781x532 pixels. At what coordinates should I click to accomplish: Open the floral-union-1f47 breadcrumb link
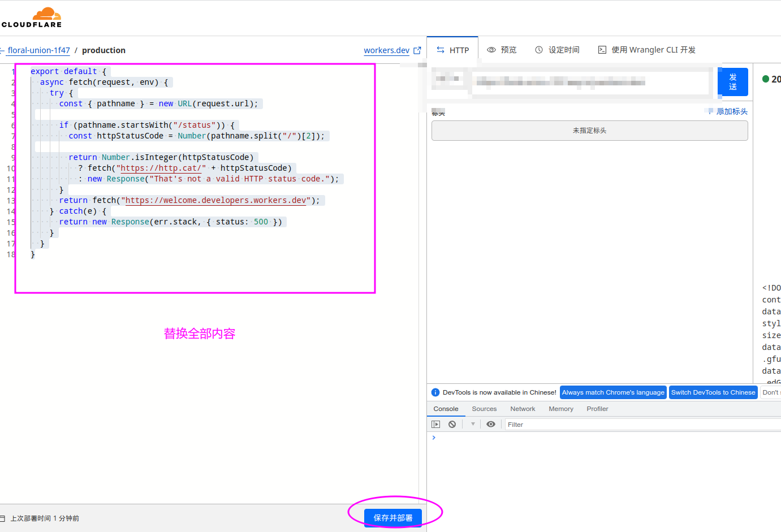(x=39, y=50)
